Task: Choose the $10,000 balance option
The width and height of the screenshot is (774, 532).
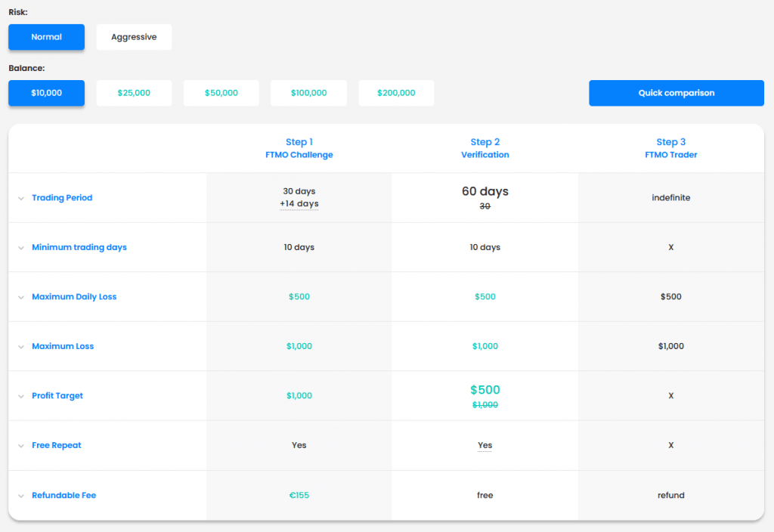Action: click(46, 93)
